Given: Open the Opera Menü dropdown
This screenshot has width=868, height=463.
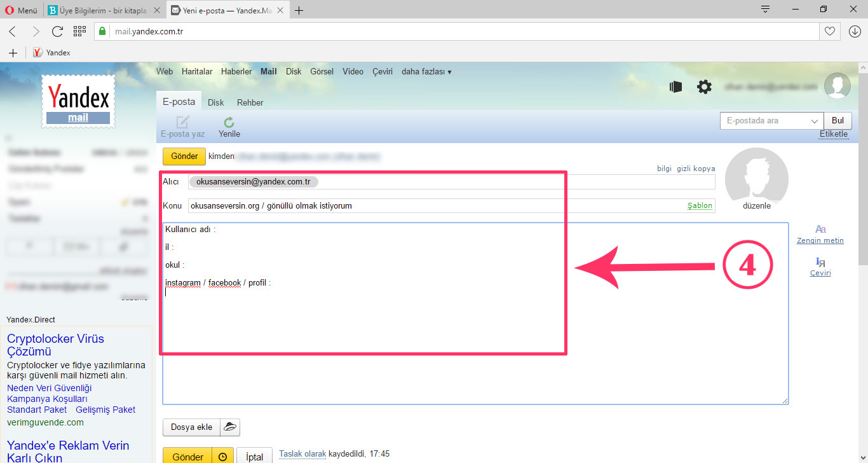Looking at the screenshot, I should [x=21, y=10].
